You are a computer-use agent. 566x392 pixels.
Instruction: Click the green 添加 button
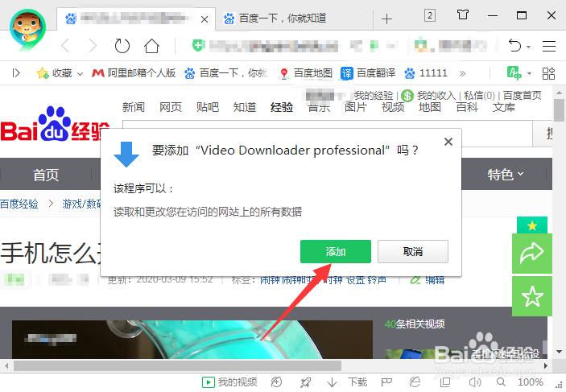[x=336, y=252]
